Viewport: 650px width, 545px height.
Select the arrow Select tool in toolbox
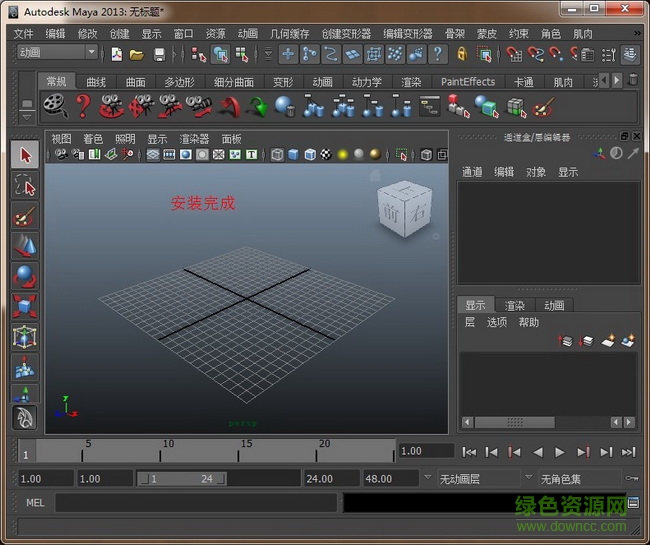tap(24, 155)
